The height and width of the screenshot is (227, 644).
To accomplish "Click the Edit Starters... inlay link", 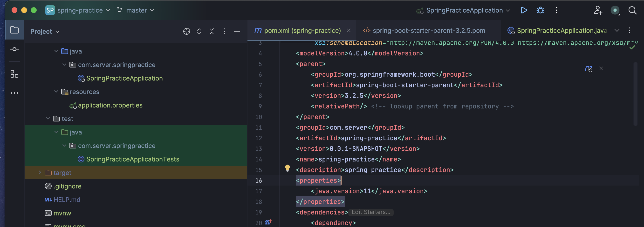I will pos(371,212).
